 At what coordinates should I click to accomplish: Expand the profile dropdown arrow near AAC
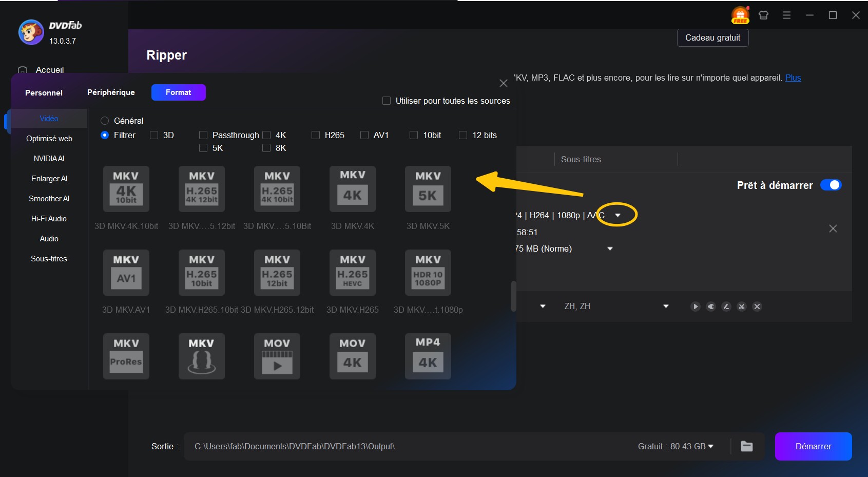point(618,215)
